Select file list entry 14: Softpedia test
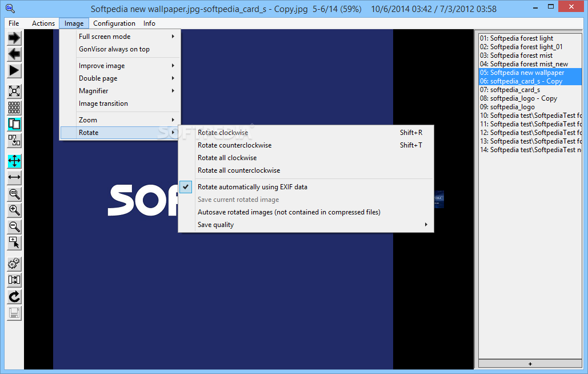Image resolution: width=588 pixels, height=374 pixels. pyautogui.click(x=530, y=150)
